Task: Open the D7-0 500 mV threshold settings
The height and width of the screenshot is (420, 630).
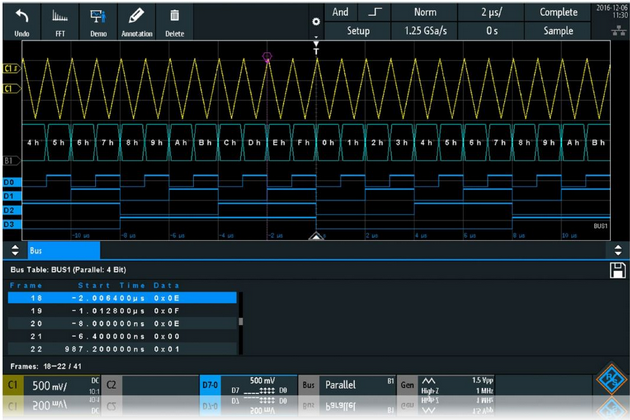Action: 259,385
